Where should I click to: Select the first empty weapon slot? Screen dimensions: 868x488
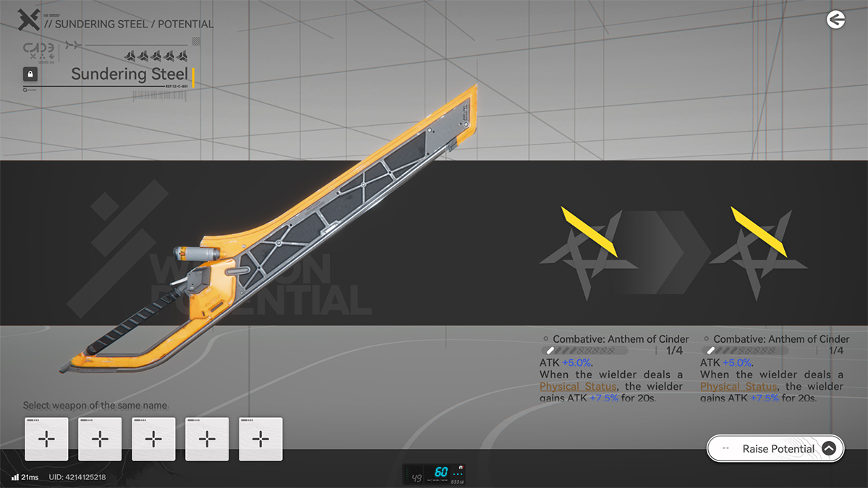pos(46,439)
